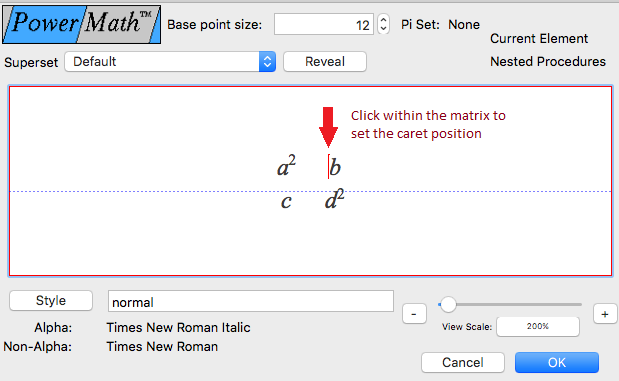This screenshot has height=381, width=619.
Task: Increase base point size with stepper up arrow
Action: tap(383, 19)
